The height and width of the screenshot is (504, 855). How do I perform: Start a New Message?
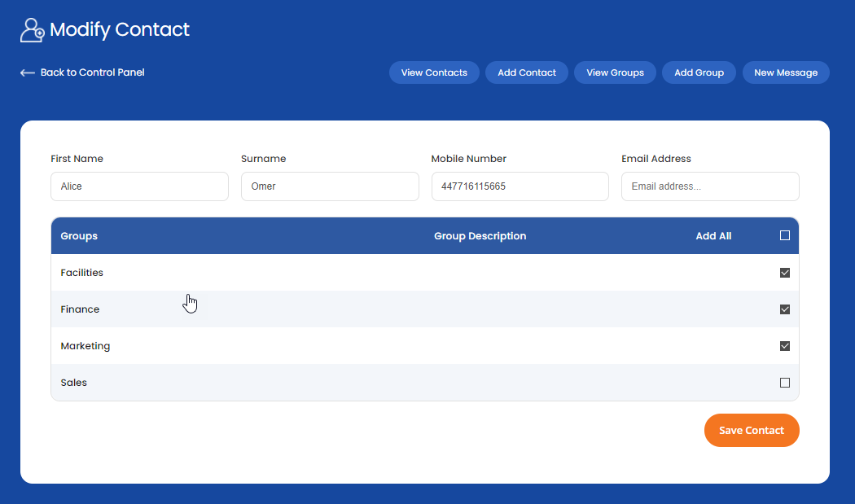click(x=785, y=72)
